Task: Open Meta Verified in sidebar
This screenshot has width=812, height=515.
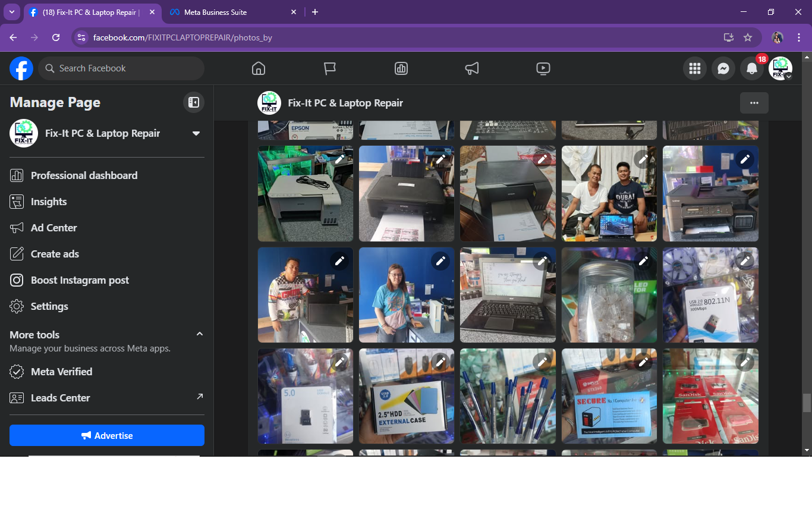Action: pos(107,372)
